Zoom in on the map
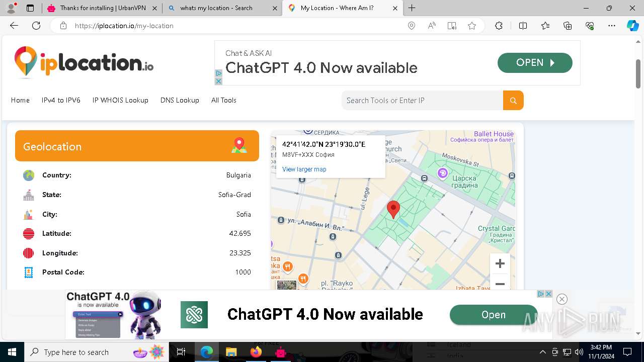 500,263
